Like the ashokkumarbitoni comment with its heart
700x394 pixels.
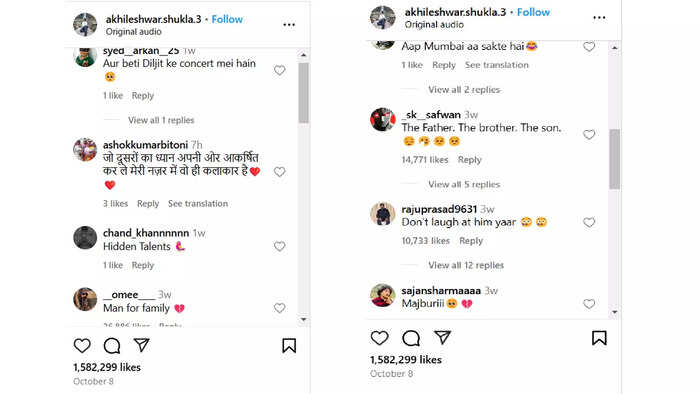[279, 172]
